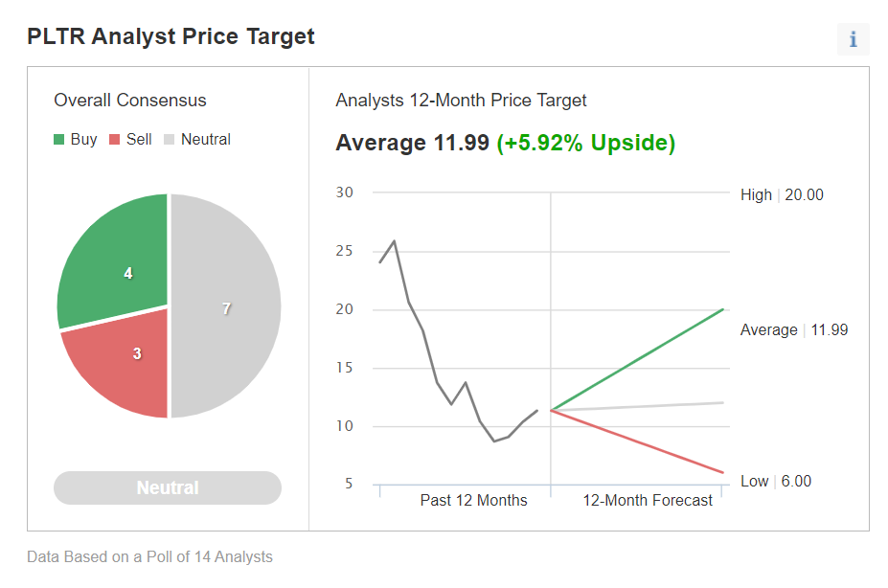Image resolution: width=888 pixels, height=588 pixels.
Task: Click the gray Neutral legend swatch
Action: [x=171, y=140]
